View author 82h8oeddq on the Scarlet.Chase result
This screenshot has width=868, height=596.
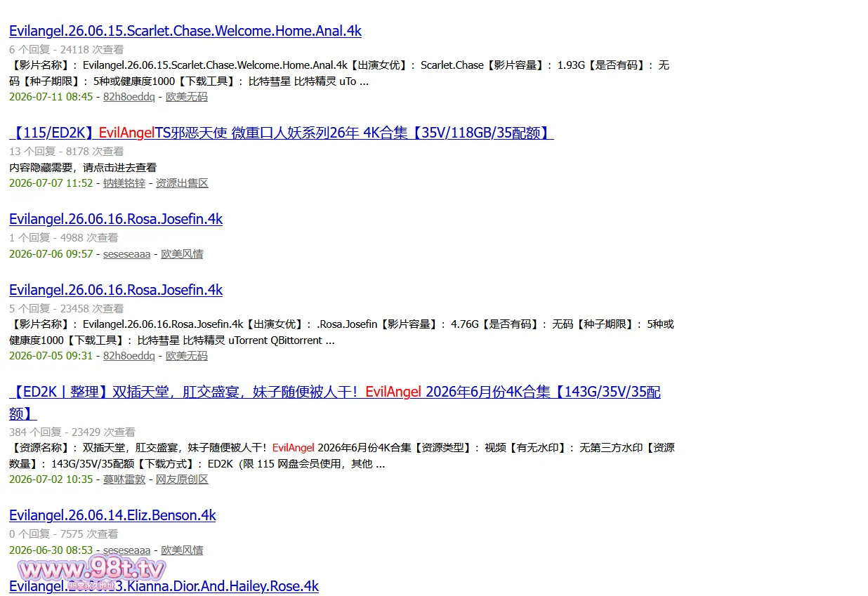tap(129, 97)
